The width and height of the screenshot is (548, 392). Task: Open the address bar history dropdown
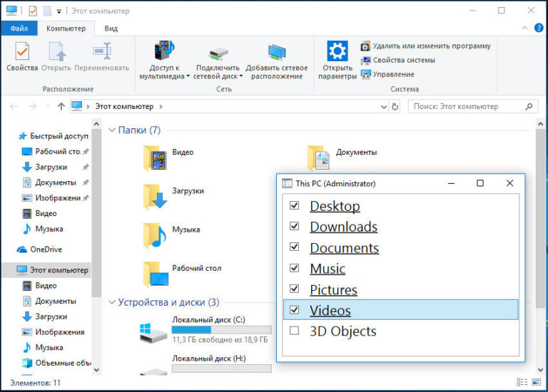(383, 107)
